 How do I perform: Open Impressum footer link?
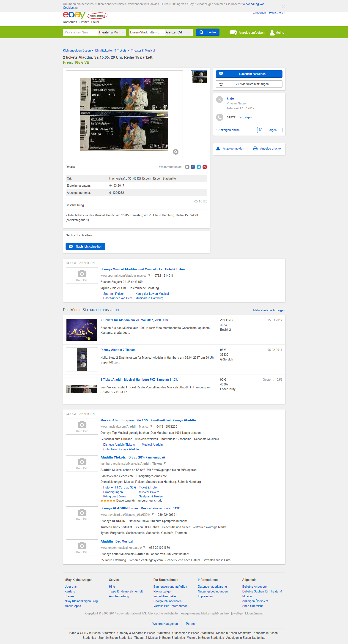pyautogui.click(x=205, y=596)
